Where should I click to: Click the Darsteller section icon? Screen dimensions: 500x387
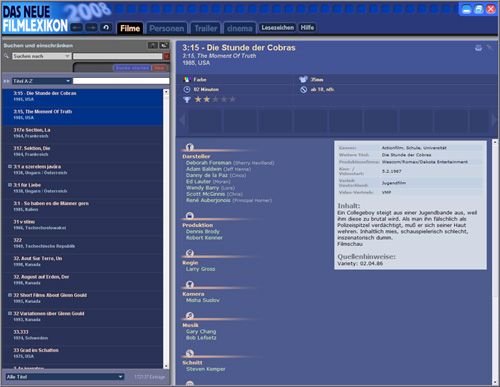click(190, 147)
